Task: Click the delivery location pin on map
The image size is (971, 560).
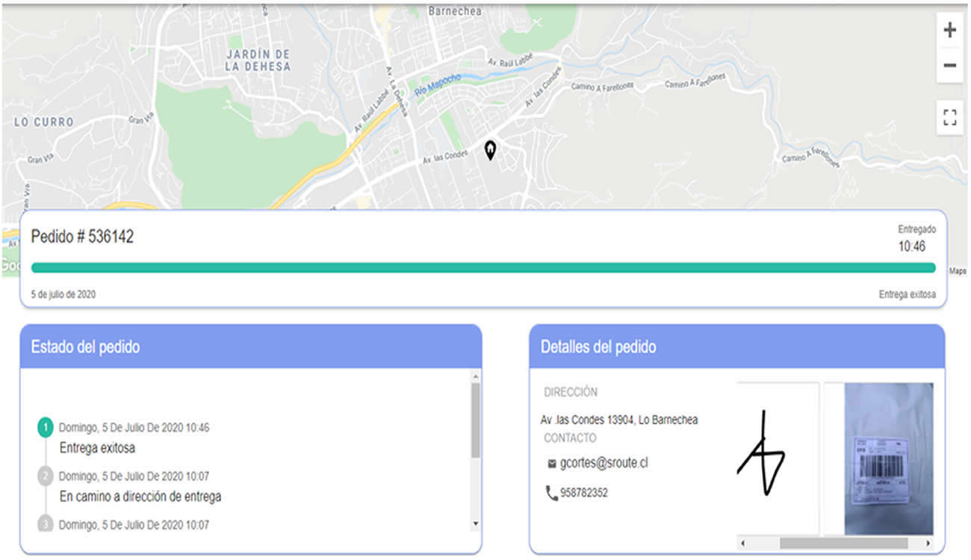Action: pyautogui.click(x=490, y=150)
